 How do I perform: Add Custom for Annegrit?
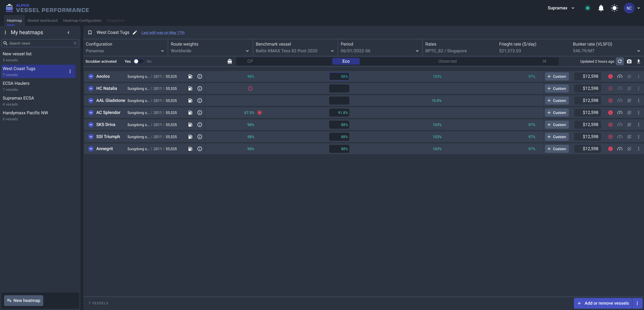pos(557,149)
